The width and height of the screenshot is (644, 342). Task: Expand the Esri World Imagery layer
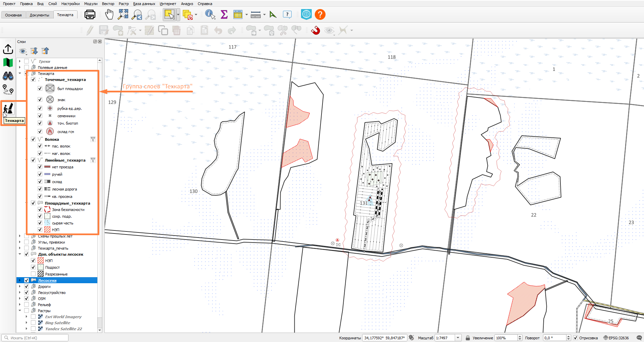[x=27, y=316]
